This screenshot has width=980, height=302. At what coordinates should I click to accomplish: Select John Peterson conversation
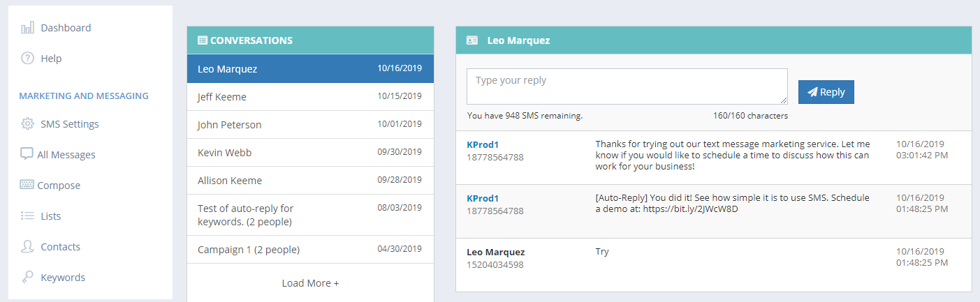[x=310, y=124]
